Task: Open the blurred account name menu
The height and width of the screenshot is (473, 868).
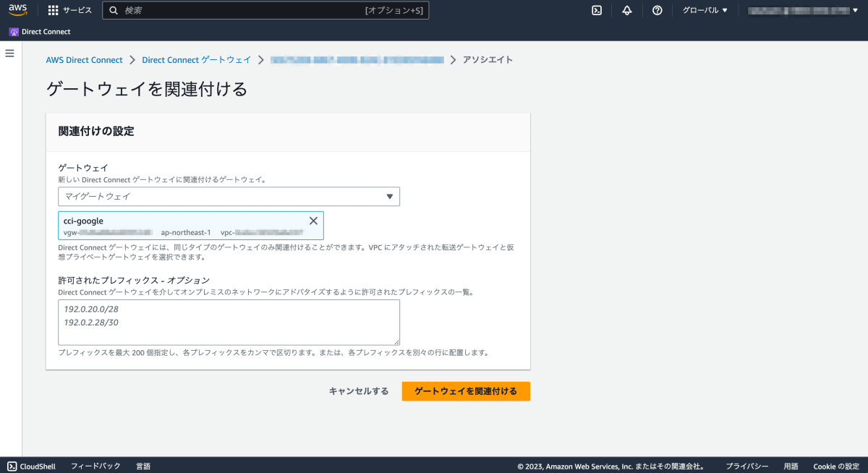Action: click(x=804, y=10)
